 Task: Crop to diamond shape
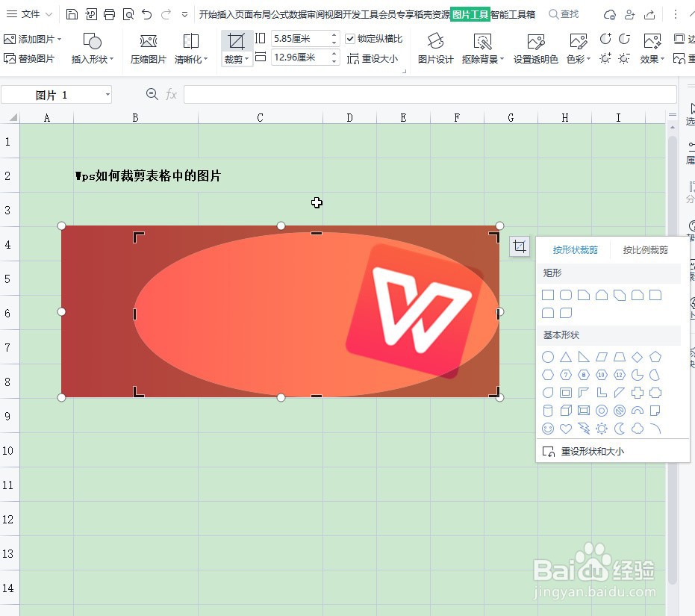tap(638, 357)
